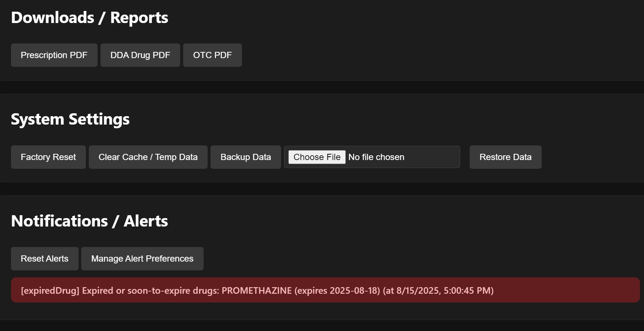Click the Backup Data button
This screenshot has height=331, width=644.
click(x=246, y=157)
